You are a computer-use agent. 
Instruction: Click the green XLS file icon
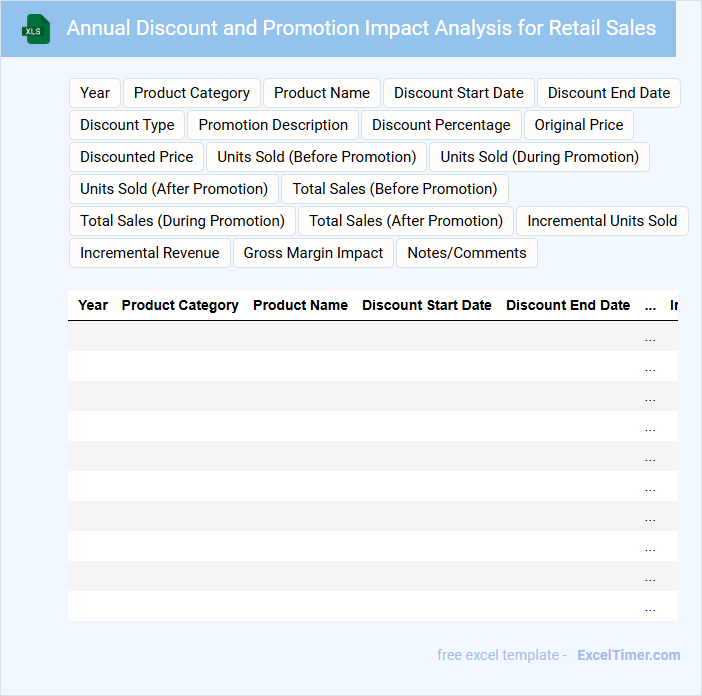[x=36, y=29]
